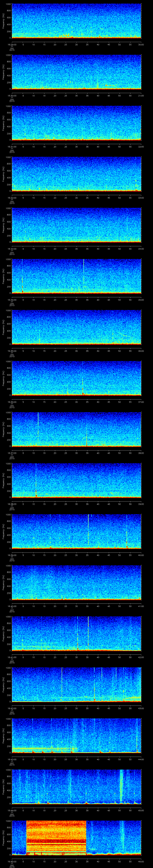Open the spectrogram panel starting at 16:29:00
Screen dimensions: 153x868
[76, 21]
